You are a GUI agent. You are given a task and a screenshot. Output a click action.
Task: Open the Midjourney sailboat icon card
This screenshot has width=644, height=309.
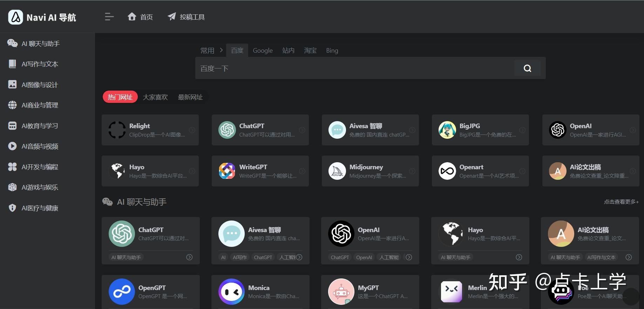tap(337, 171)
